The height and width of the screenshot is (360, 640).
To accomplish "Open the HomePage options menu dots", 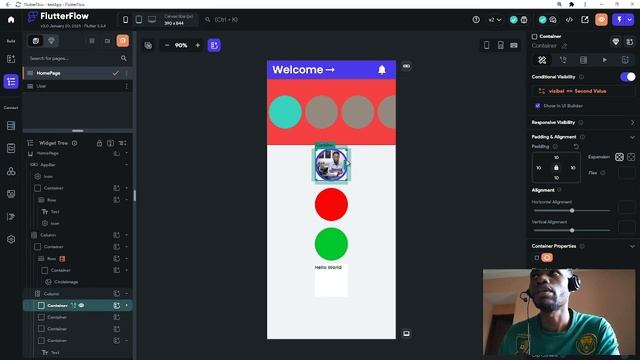I will point(127,73).
